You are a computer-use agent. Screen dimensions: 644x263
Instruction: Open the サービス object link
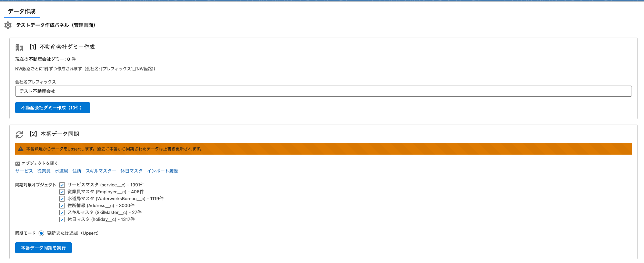24,171
